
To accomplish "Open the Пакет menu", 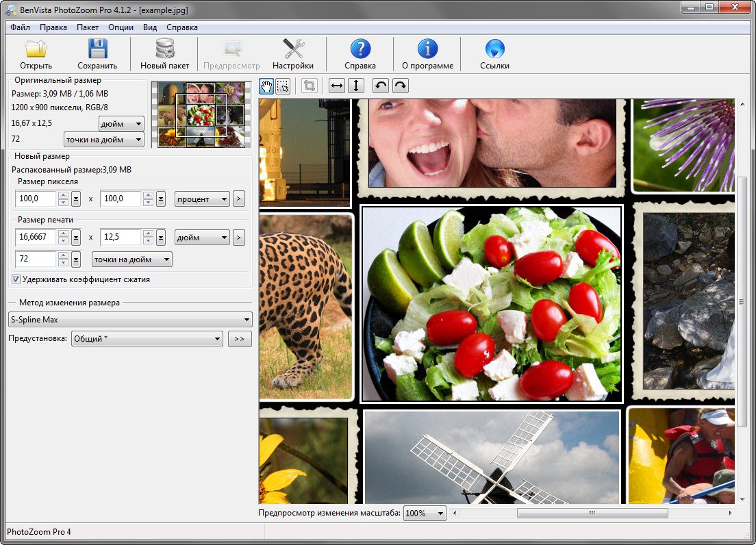I will pos(88,27).
